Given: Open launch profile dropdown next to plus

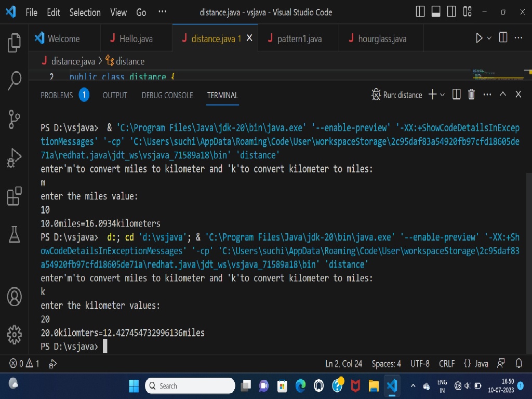Looking at the screenshot, I should click(x=443, y=95).
